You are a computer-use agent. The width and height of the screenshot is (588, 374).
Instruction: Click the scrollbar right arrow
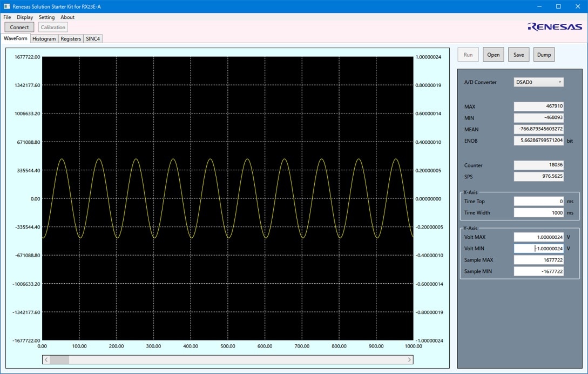(x=409, y=360)
